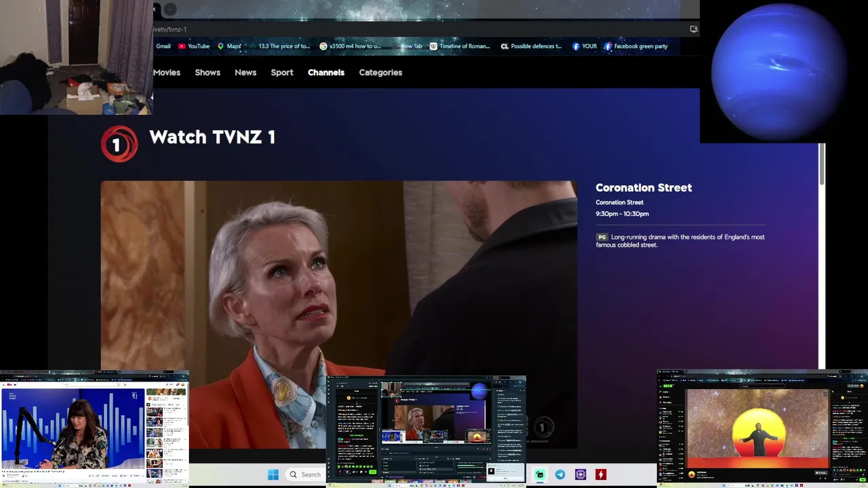Screen dimensions: 868x488
Task: Open the 'YOUR' Facebook bookmark
Action: pos(585,46)
